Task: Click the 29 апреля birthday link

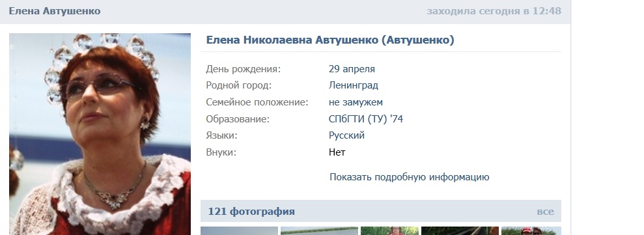Action: [x=352, y=69]
